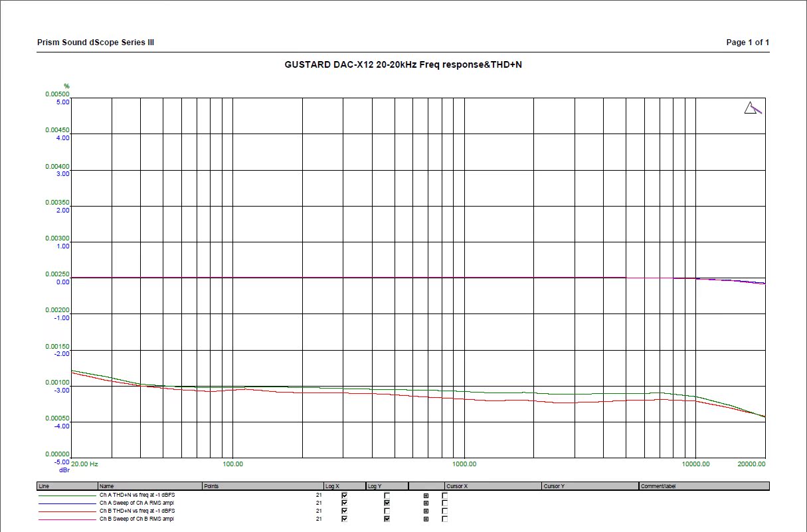Viewport: 807px width, 532px height.
Task: Expand plus box in Ch A Sweep row
Action: pyautogui.click(x=426, y=503)
